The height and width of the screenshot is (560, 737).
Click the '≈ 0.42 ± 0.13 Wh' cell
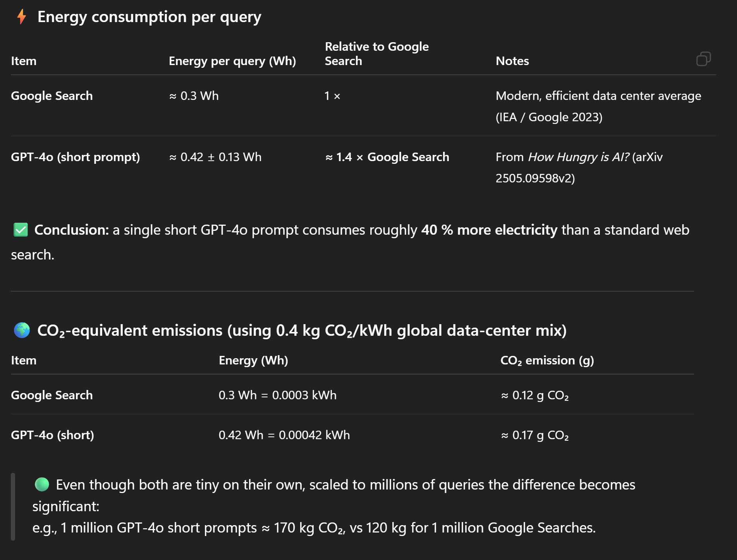point(215,157)
